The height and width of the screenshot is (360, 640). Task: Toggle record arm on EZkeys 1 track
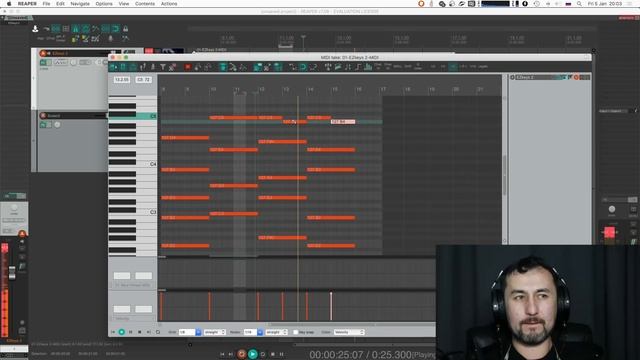(x=43, y=53)
